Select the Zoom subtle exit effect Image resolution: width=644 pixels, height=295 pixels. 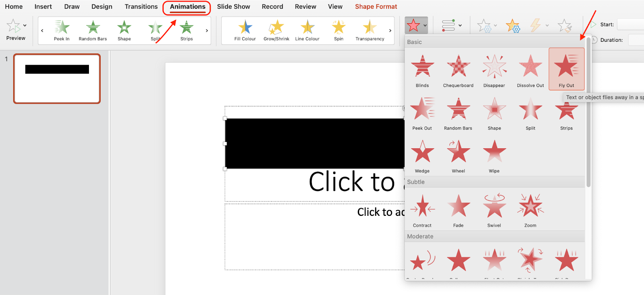click(530, 211)
